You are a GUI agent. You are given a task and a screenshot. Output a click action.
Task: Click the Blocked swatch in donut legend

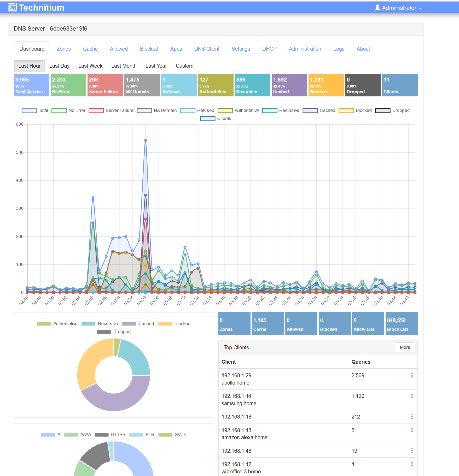click(165, 324)
